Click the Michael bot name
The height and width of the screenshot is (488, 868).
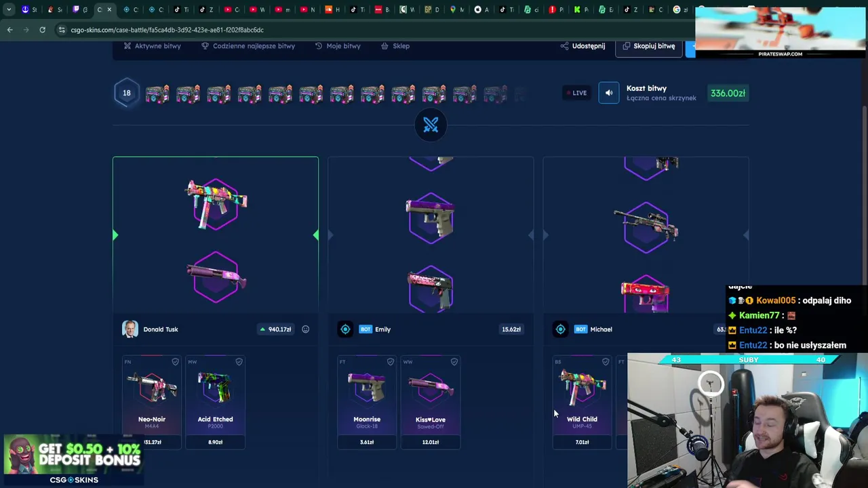pyautogui.click(x=601, y=329)
